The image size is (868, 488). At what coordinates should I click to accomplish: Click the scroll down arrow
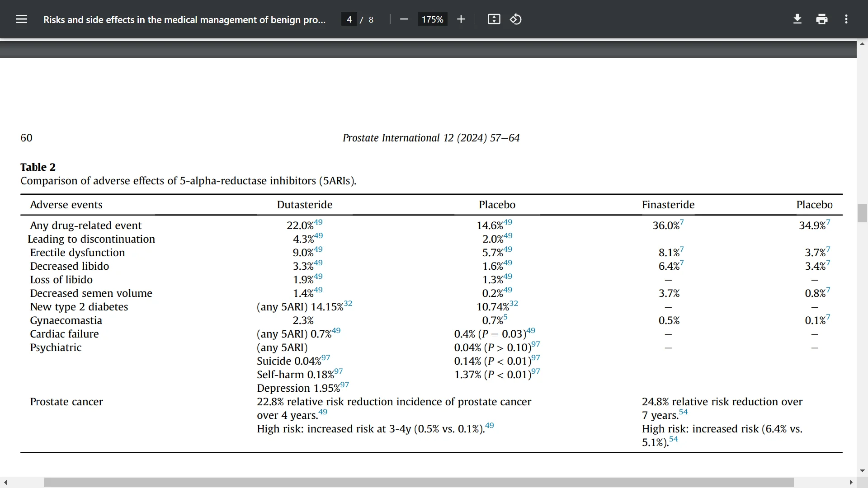[862, 471]
